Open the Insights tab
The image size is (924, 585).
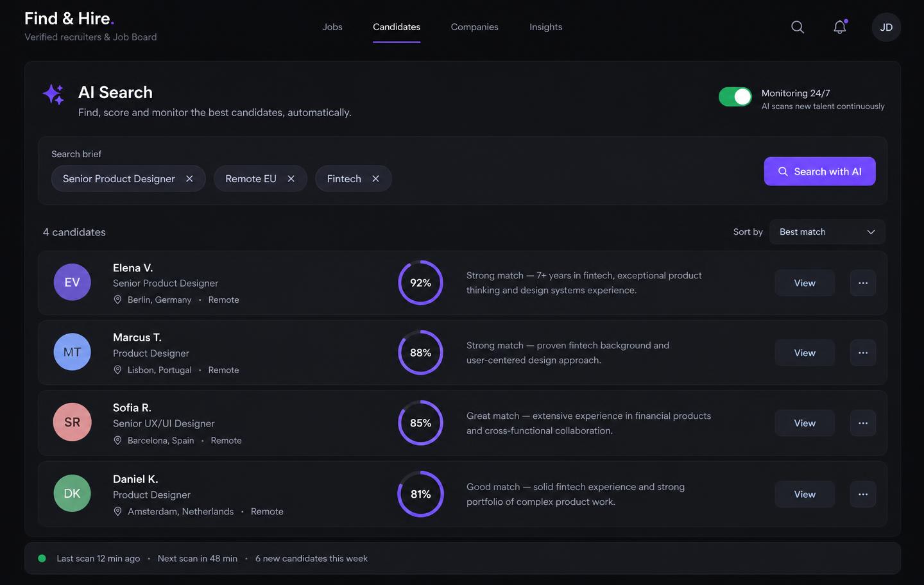pyautogui.click(x=546, y=27)
